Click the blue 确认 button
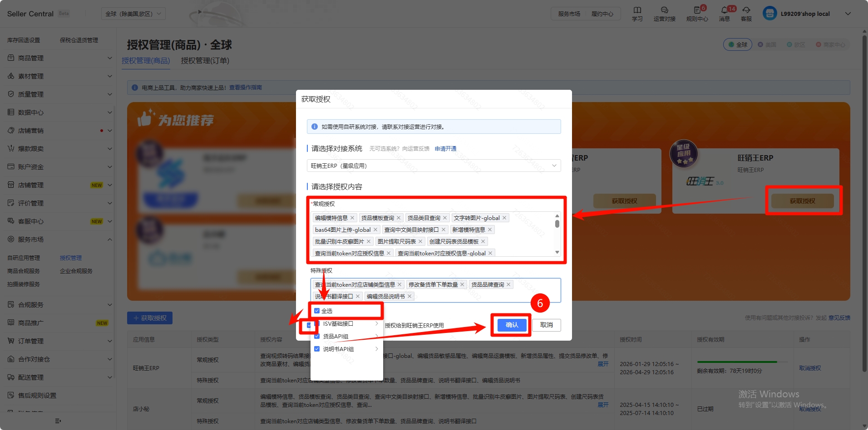868x430 pixels. click(x=512, y=325)
